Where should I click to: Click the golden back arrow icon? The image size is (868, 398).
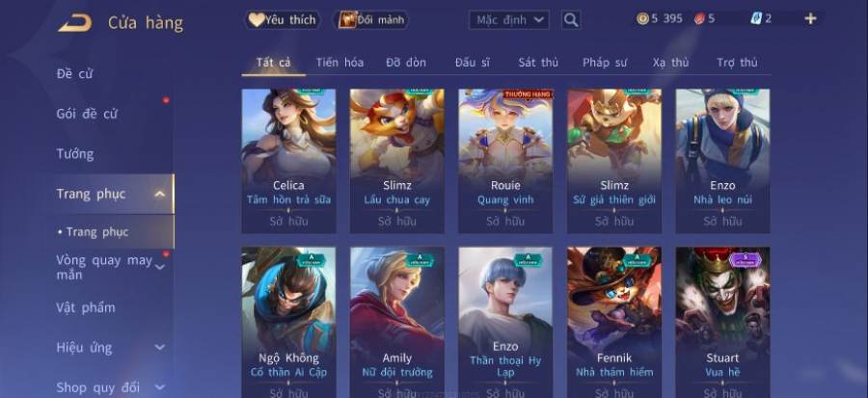click(74, 23)
